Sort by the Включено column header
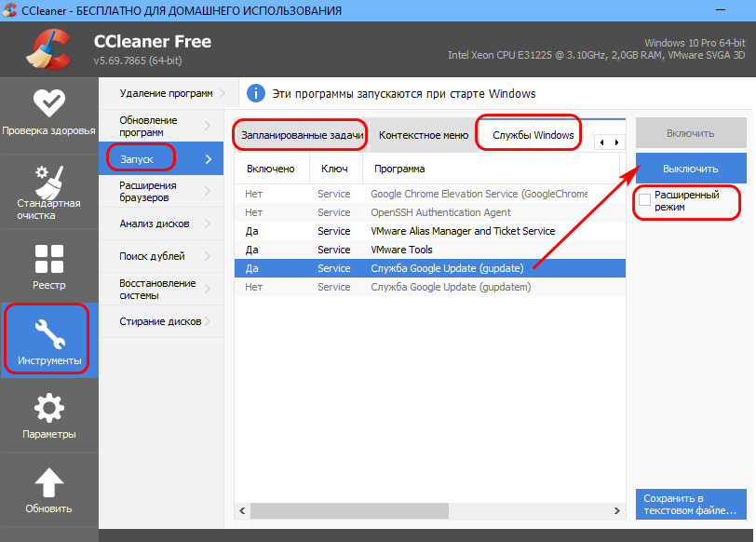This screenshot has width=756, height=542. pyautogui.click(x=272, y=169)
